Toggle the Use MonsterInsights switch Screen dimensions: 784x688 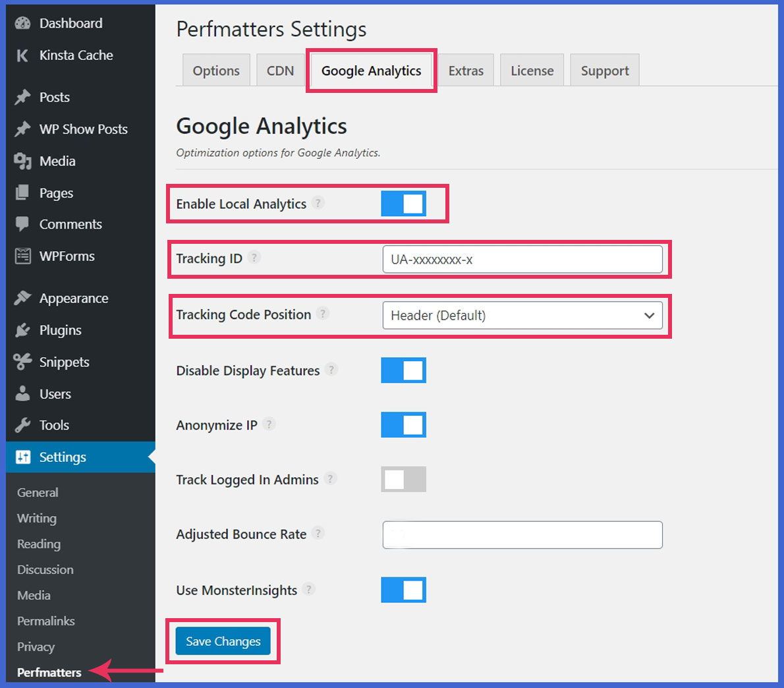403,590
